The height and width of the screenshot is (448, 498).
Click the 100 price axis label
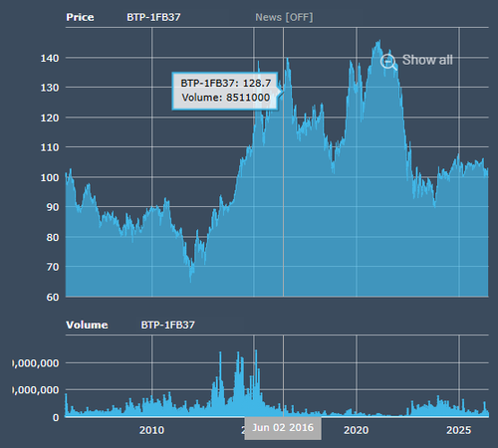click(x=50, y=177)
